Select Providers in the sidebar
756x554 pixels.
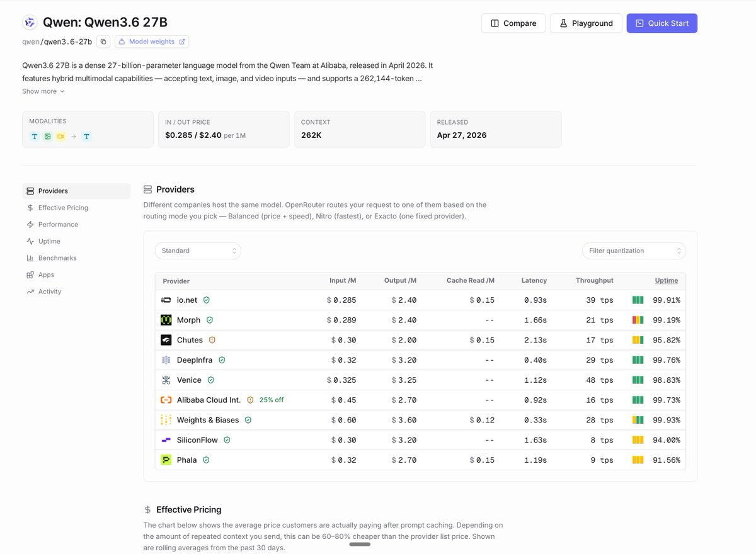pyautogui.click(x=76, y=191)
